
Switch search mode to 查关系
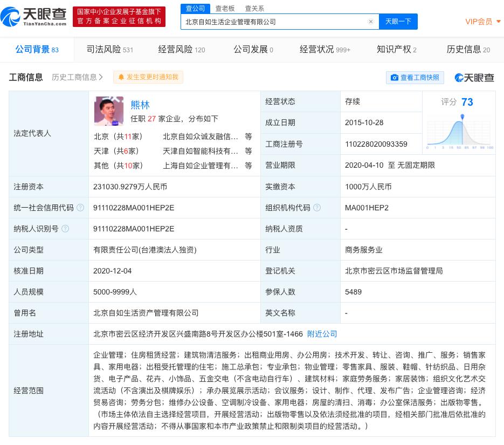[x=254, y=8]
